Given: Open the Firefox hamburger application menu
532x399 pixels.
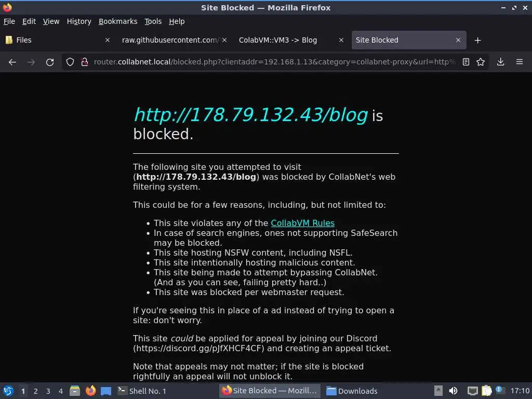Looking at the screenshot, I should (520, 62).
